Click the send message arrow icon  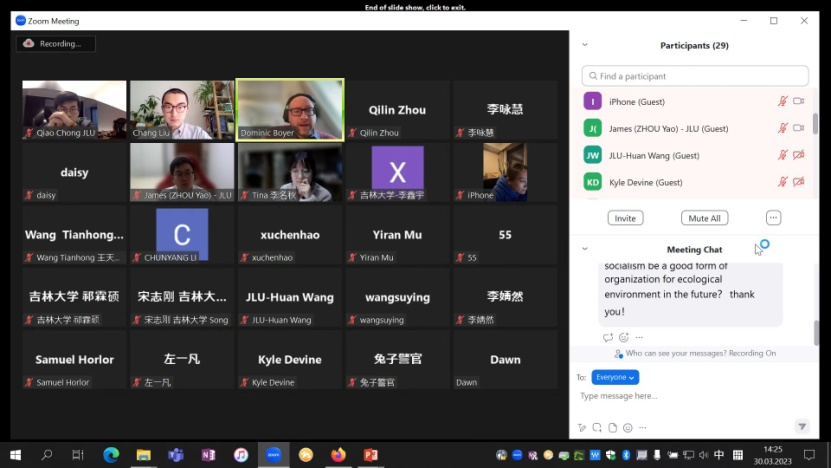tap(801, 426)
